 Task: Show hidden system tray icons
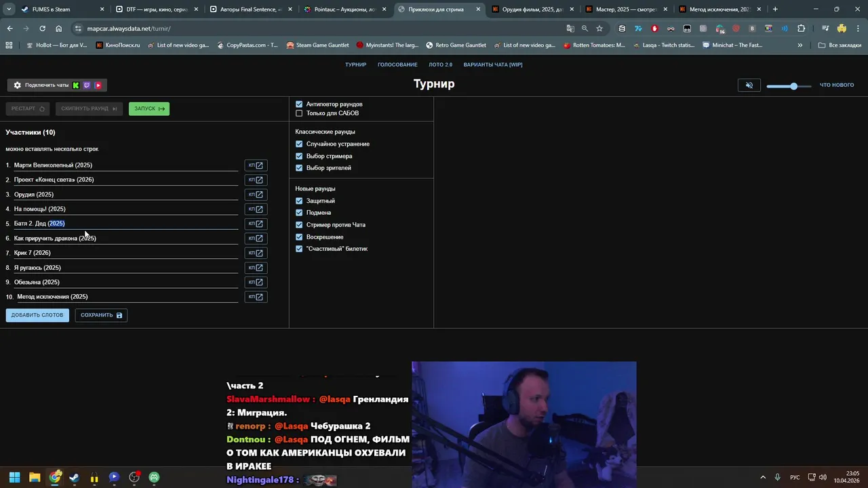(763, 477)
